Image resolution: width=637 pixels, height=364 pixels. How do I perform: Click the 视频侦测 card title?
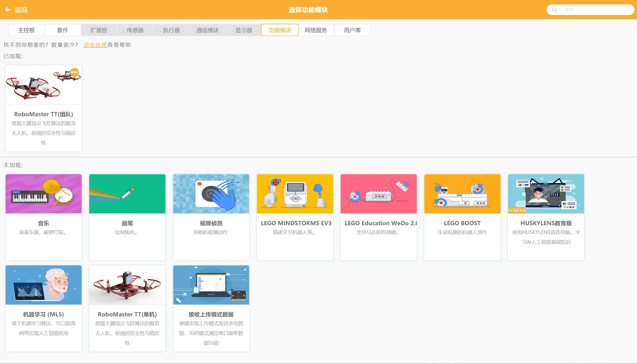pos(211,223)
